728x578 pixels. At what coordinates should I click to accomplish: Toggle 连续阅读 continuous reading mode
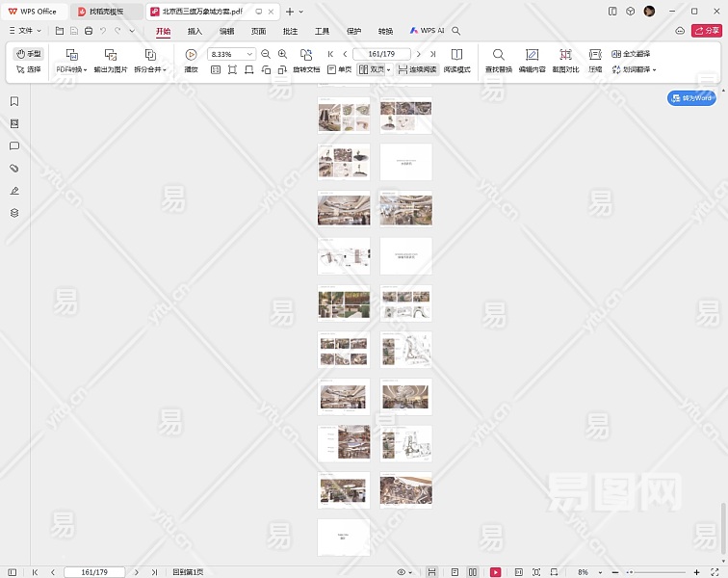(x=416, y=70)
